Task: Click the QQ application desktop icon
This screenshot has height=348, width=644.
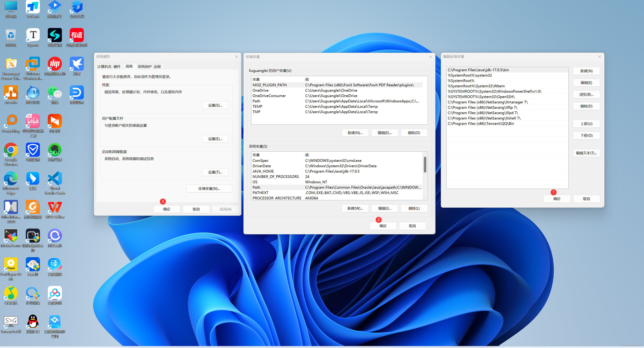Action: tap(32, 322)
